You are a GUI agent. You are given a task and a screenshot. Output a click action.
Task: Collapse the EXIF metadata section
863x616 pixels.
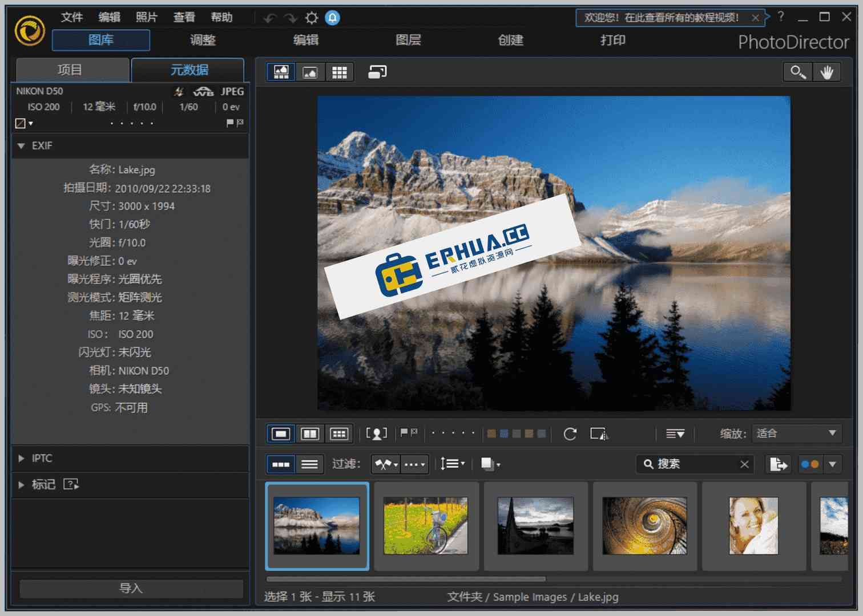click(x=21, y=146)
